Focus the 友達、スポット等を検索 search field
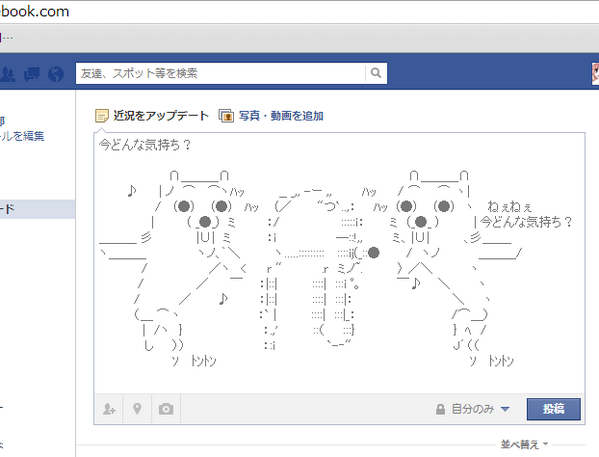The height and width of the screenshot is (457, 599). [x=221, y=73]
